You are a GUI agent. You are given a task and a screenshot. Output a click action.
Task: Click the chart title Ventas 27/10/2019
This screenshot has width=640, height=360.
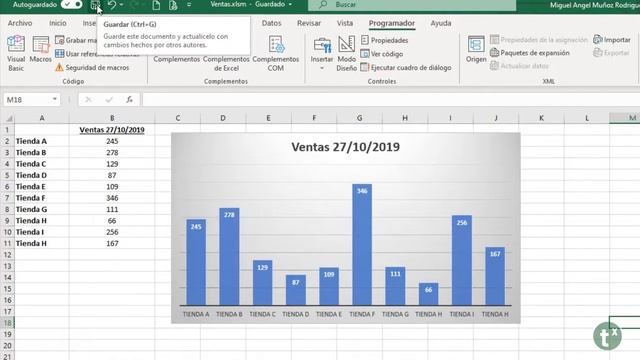(345, 147)
